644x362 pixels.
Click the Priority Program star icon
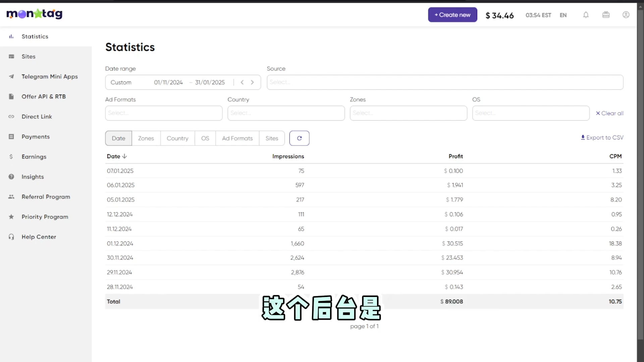tap(11, 217)
